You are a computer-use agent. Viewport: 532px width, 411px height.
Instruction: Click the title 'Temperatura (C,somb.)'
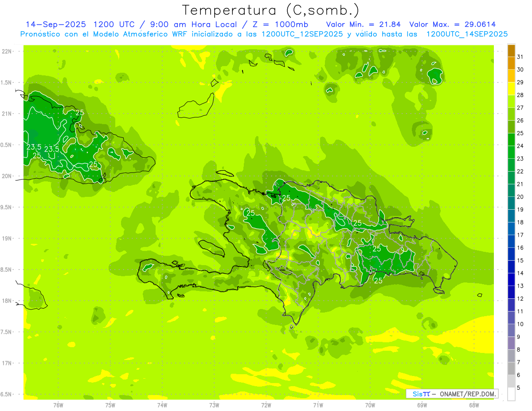coord(271,10)
